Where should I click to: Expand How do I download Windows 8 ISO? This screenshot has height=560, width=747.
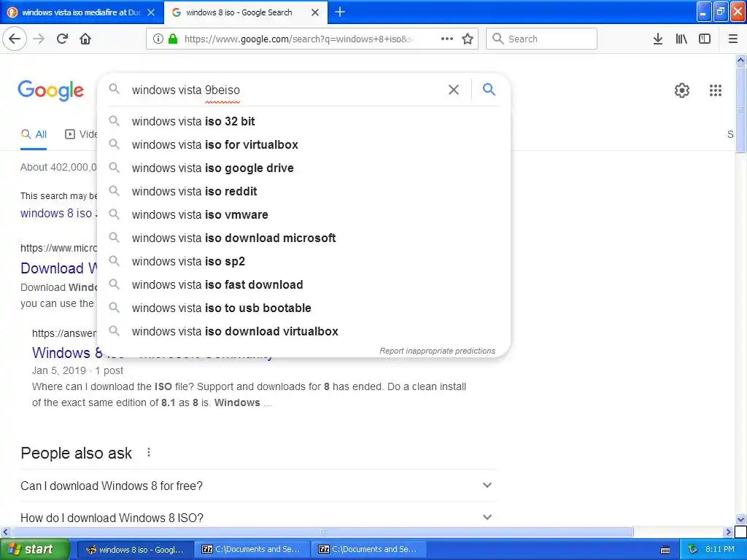tap(258, 518)
